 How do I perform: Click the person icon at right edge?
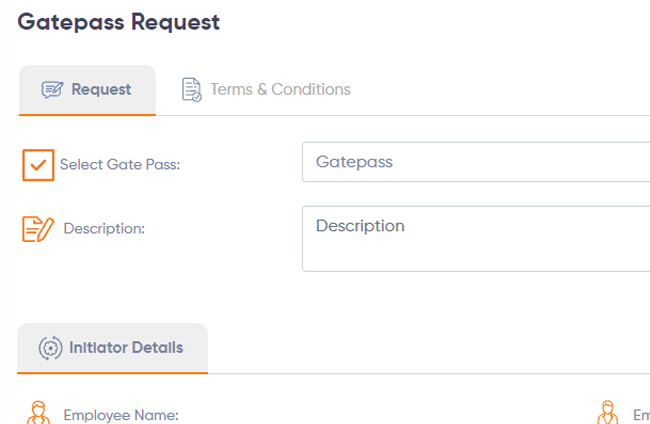pos(608,413)
